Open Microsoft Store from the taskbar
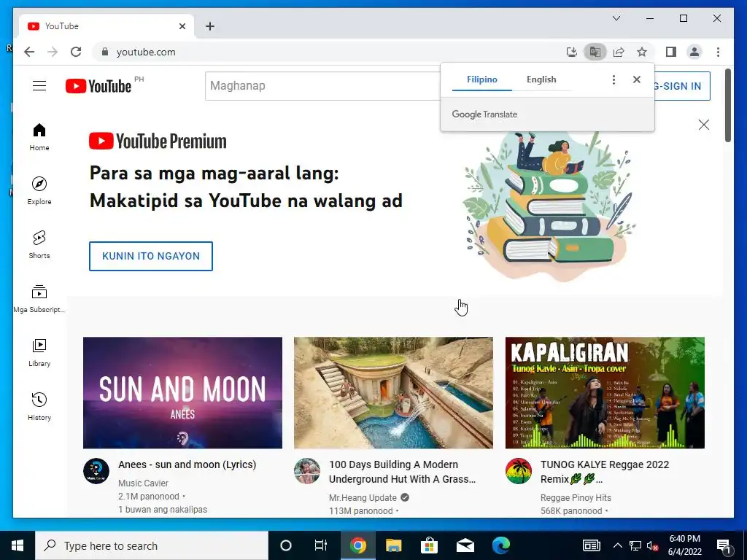Image resolution: width=747 pixels, height=560 pixels. pyautogui.click(x=429, y=545)
